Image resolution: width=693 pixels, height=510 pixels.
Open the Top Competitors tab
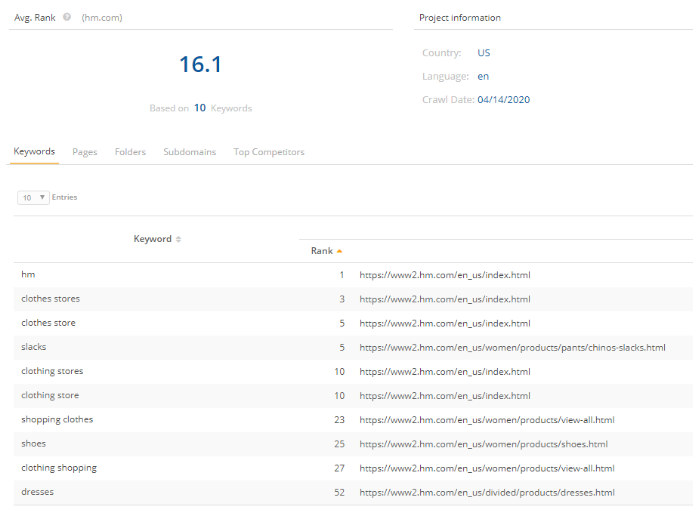tap(269, 152)
